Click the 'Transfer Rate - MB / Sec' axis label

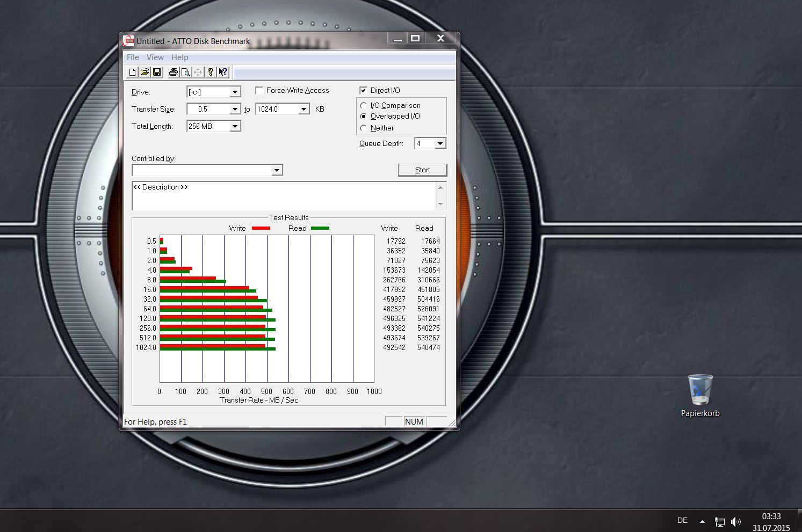pos(259,400)
